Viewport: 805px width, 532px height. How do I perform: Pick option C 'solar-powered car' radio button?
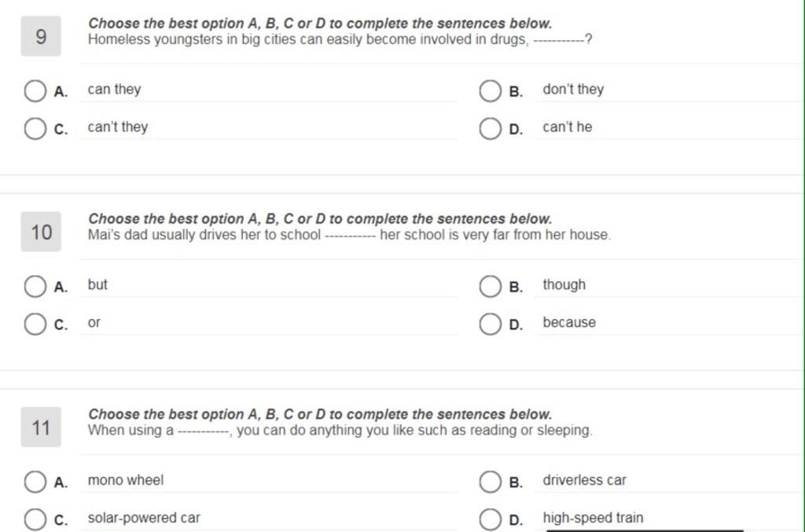(35, 519)
